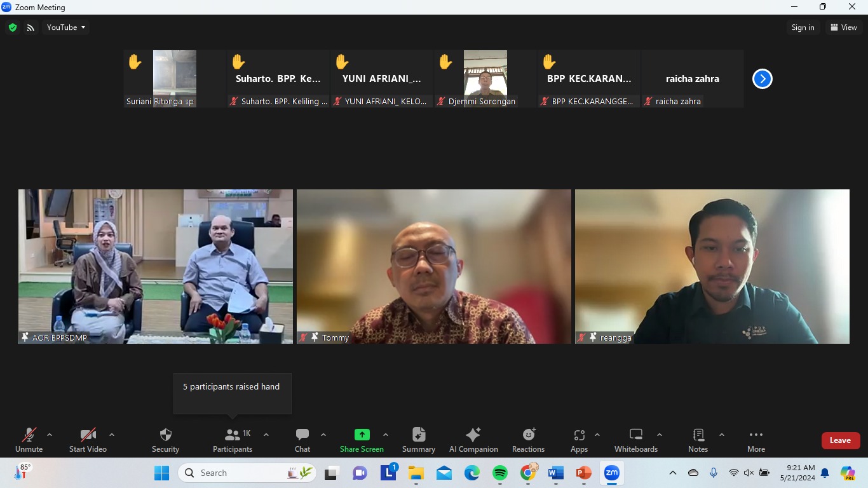868x488 pixels.
Task: Click the Sign in button
Action: 803,27
